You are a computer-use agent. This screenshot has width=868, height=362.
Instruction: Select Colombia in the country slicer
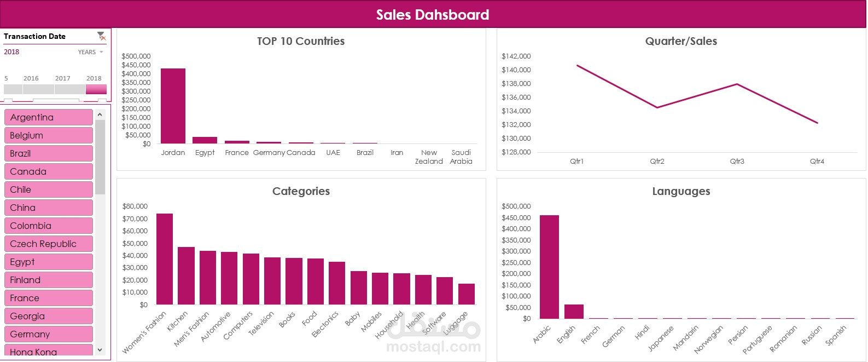pyautogui.click(x=48, y=226)
